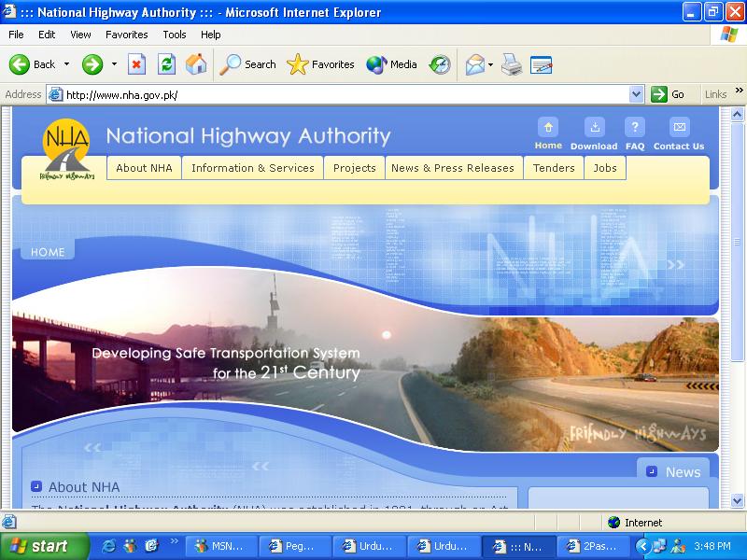Open the Help menu
The image size is (747, 560).
pos(210,35)
